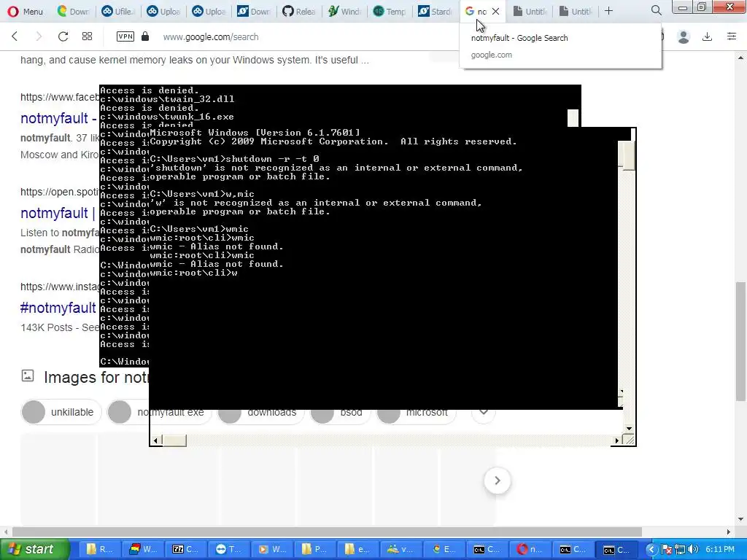The image size is (747, 560).
Task: Open the user account profile icon
Action: [x=684, y=36]
